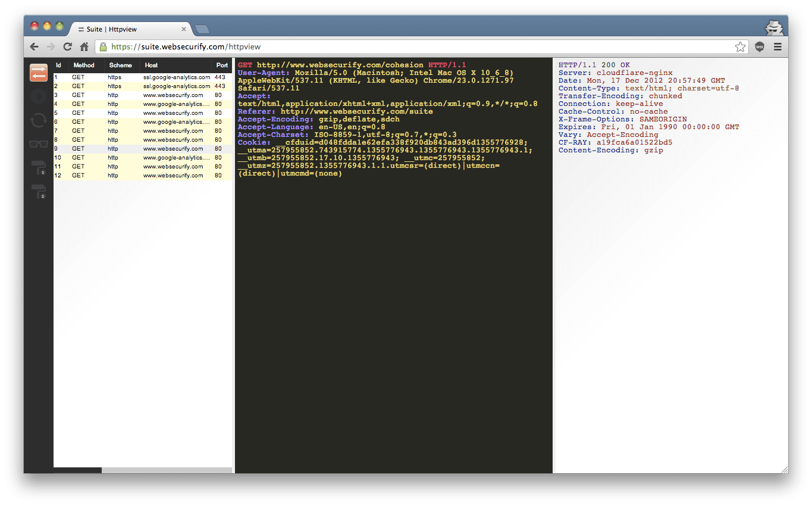Click the CF-RAY response header
Screen dimensions: 812x506
[x=615, y=142]
